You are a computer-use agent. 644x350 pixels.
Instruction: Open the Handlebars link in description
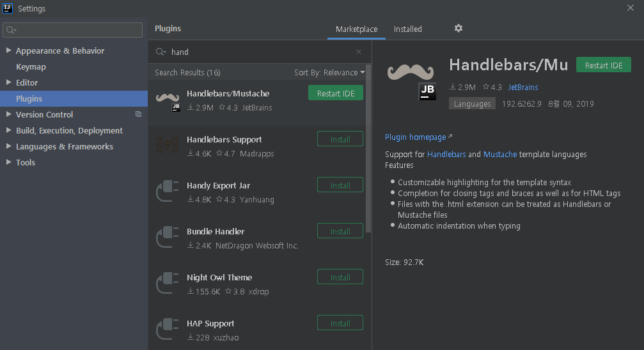(x=446, y=155)
